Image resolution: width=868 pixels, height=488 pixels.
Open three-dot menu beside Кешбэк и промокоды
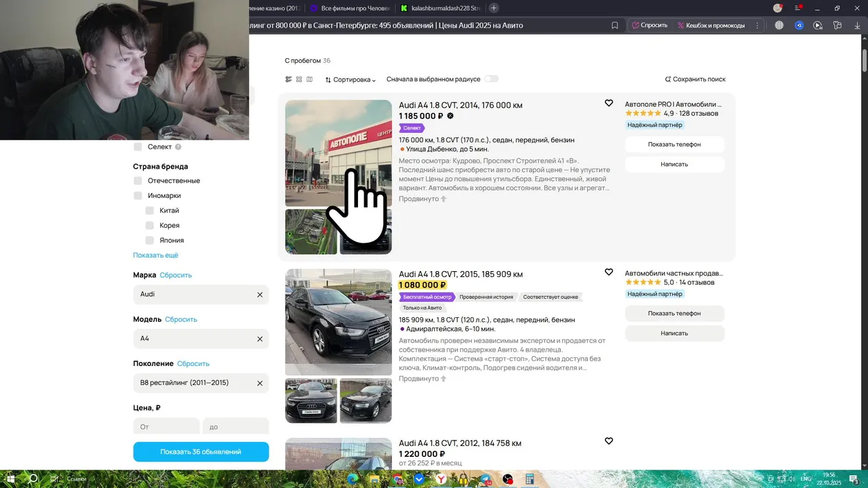point(757,25)
